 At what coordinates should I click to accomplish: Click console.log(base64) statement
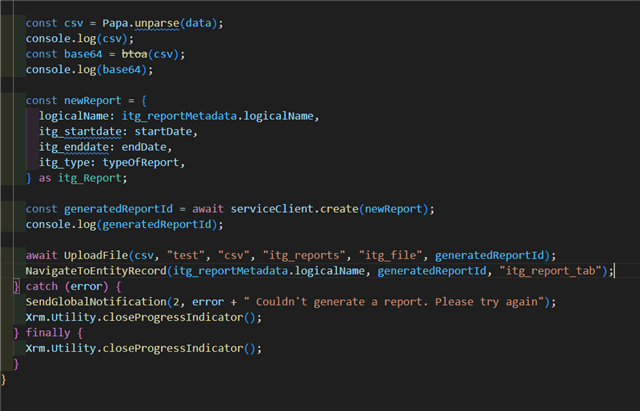pyautogui.click(x=89, y=70)
